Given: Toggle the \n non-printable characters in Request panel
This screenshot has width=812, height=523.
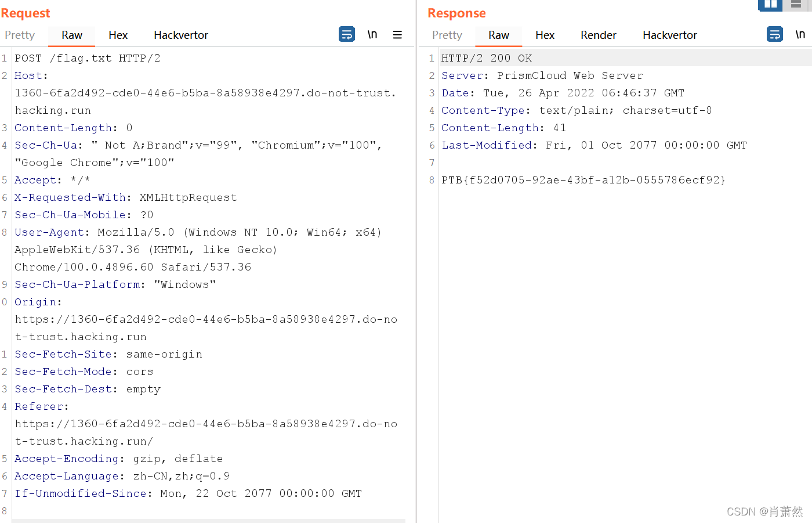Looking at the screenshot, I should pos(372,34).
